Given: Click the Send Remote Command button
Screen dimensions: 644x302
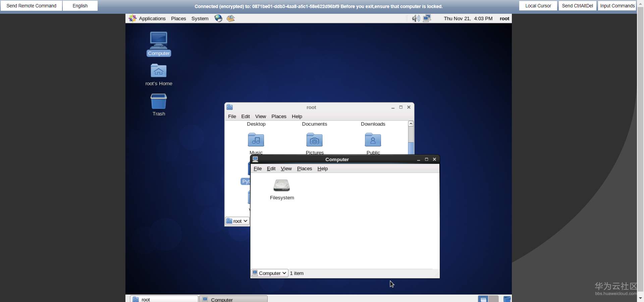Looking at the screenshot, I should click(x=32, y=6).
